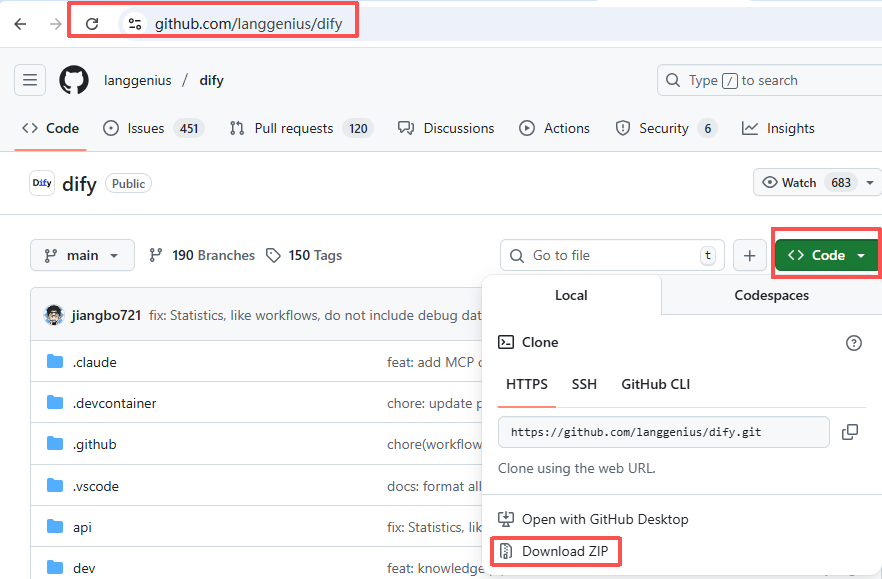Click the 'chore(workflow' commit message
Screen dimensions: 882x579
coord(434,445)
